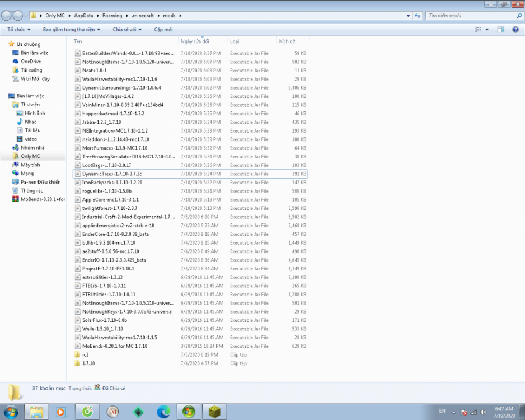Select Hình ảnh library
525x420 pixels.
(35, 113)
